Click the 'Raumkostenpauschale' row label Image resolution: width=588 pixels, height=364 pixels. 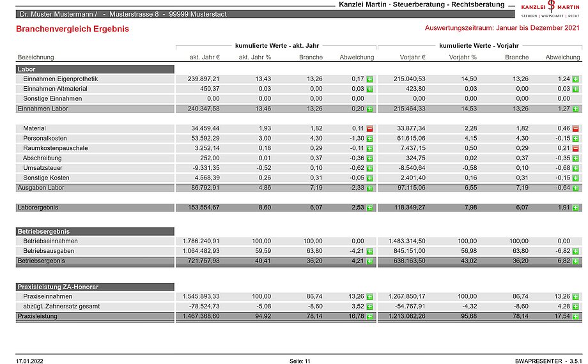(x=56, y=148)
